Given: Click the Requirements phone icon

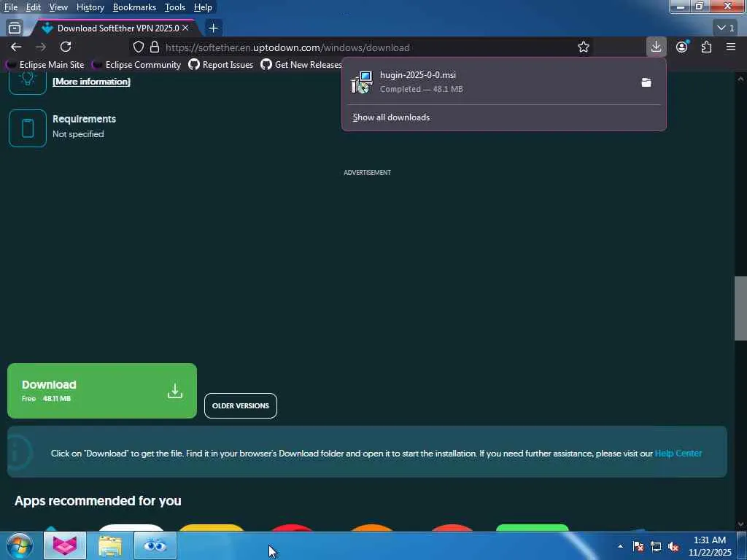Looking at the screenshot, I should (x=28, y=128).
